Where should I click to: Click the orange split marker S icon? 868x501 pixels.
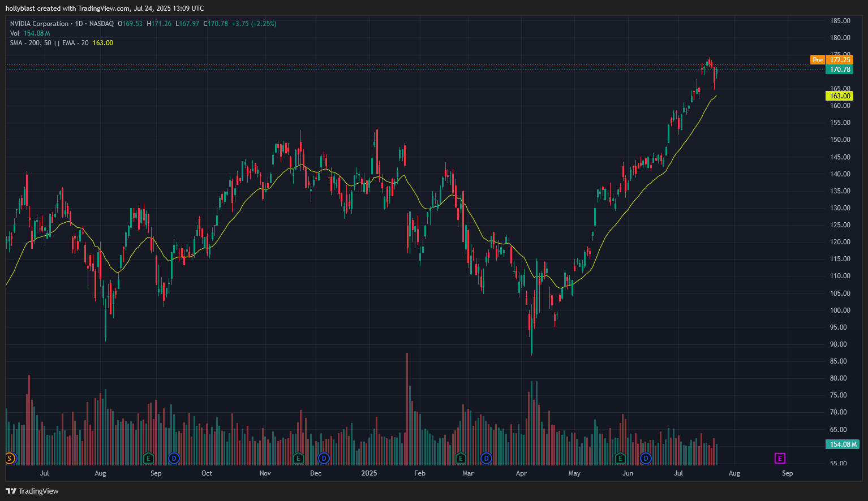pos(10,458)
